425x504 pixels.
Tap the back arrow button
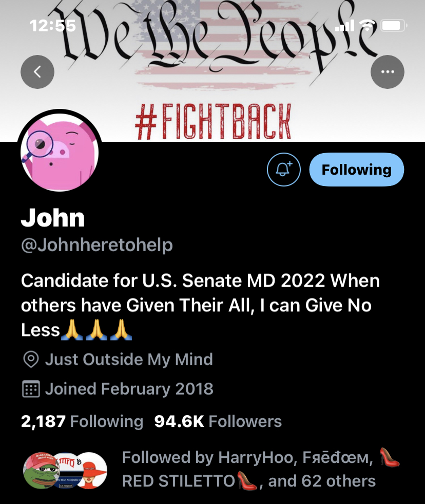[37, 72]
